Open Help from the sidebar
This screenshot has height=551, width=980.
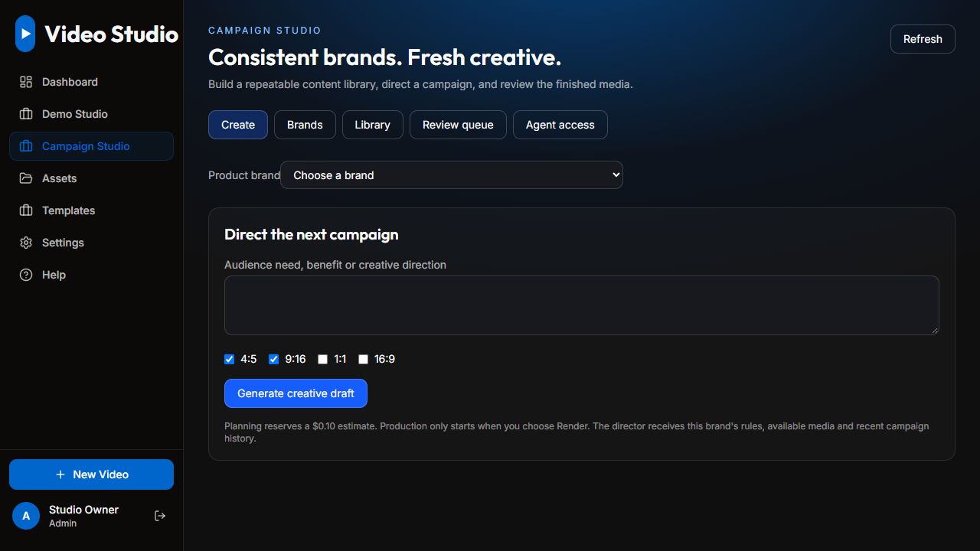tap(91, 275)
